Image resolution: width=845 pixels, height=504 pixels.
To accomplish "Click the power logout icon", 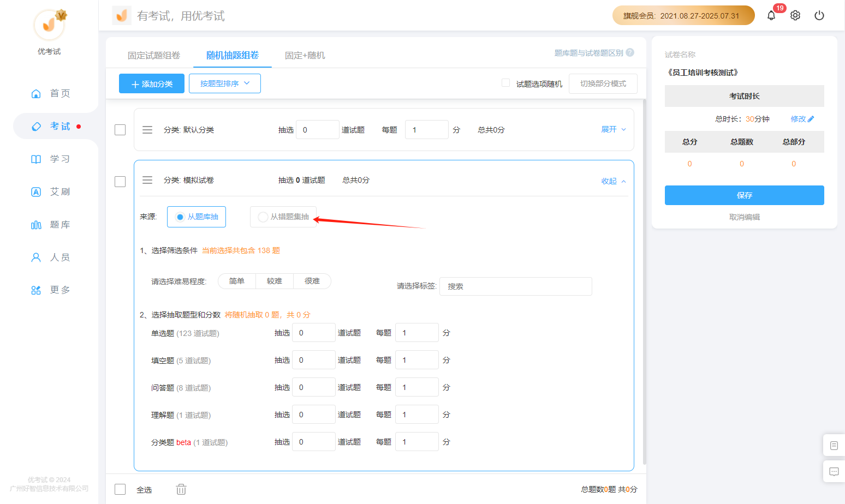I will point(819,15).
